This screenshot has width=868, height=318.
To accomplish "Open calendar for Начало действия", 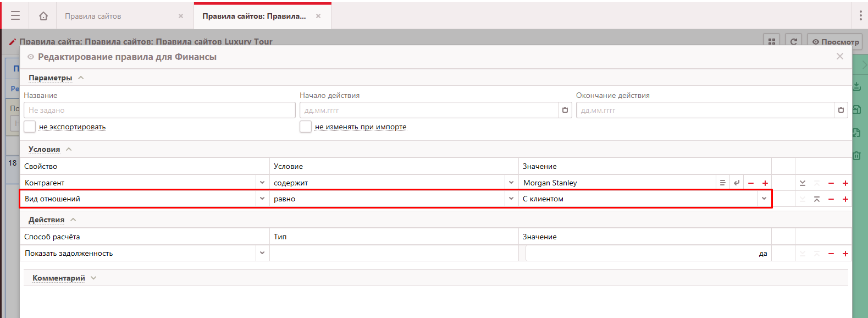I will tap(565, 110).
